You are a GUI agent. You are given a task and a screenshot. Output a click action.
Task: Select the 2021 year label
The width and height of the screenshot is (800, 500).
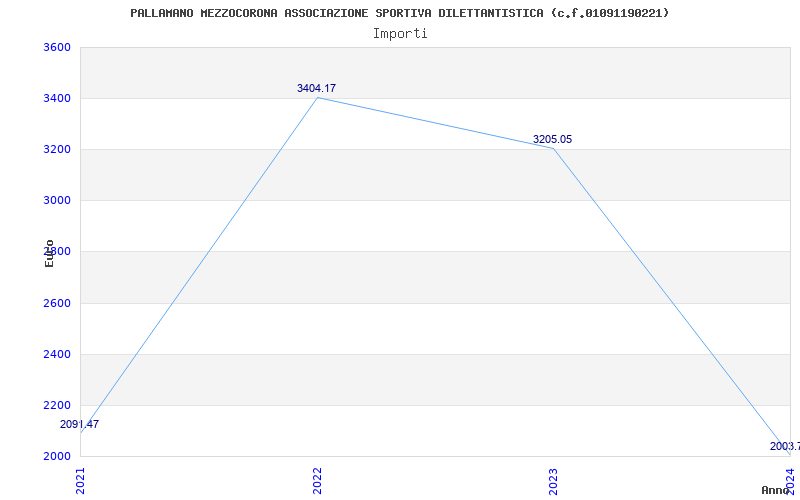click(x=81, y=481)
